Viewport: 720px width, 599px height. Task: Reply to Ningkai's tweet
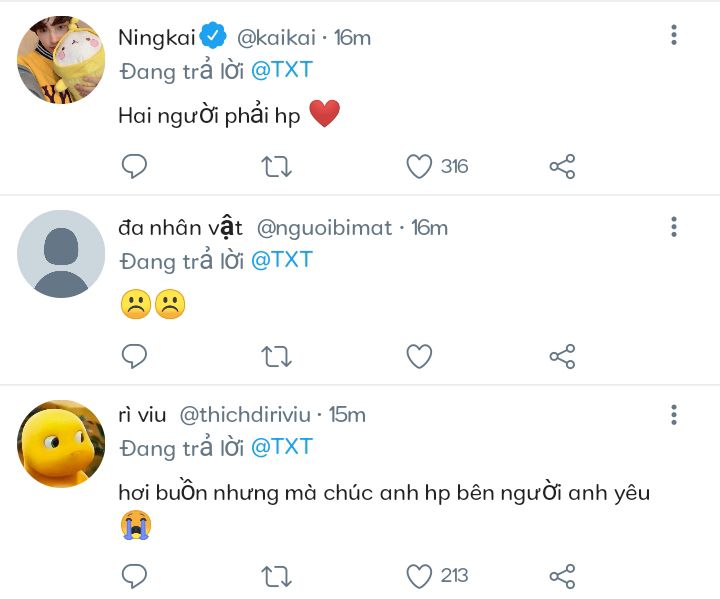pos(134,166)
